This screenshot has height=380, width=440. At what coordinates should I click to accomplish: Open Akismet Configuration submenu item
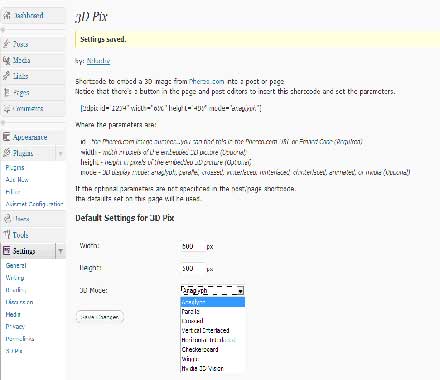[34, 204]
